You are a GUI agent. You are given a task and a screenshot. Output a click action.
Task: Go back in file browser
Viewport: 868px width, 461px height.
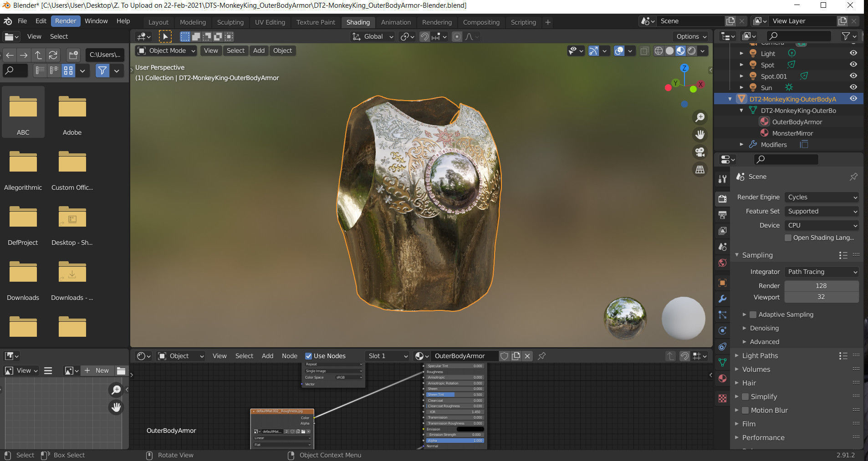[10, 55]
